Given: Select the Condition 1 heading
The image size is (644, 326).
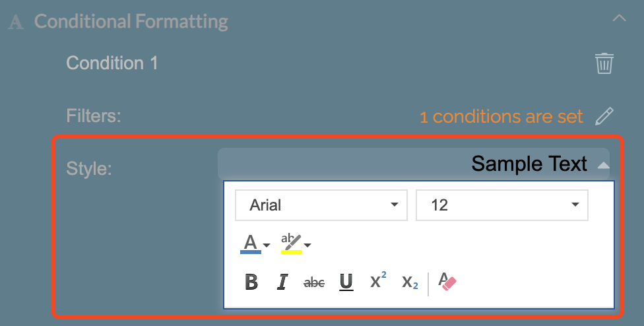Looking at the screenshot, I should 112,63.
